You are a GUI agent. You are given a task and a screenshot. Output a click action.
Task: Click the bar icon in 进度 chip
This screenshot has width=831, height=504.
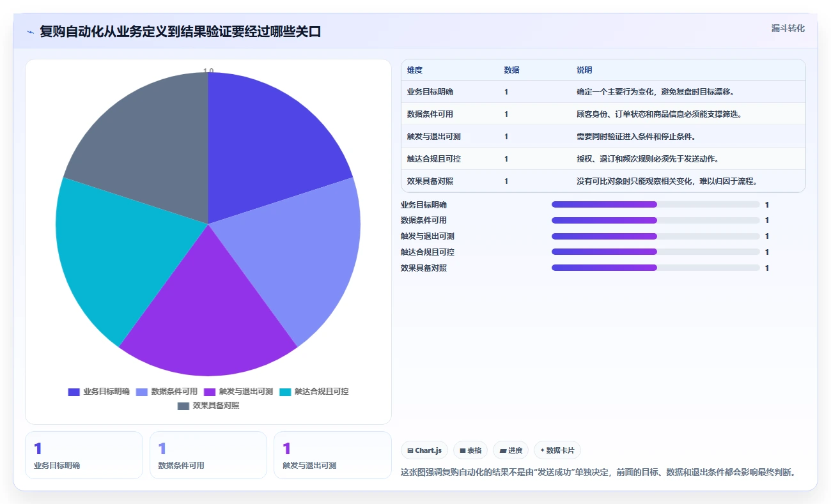[x=503, y=451]
